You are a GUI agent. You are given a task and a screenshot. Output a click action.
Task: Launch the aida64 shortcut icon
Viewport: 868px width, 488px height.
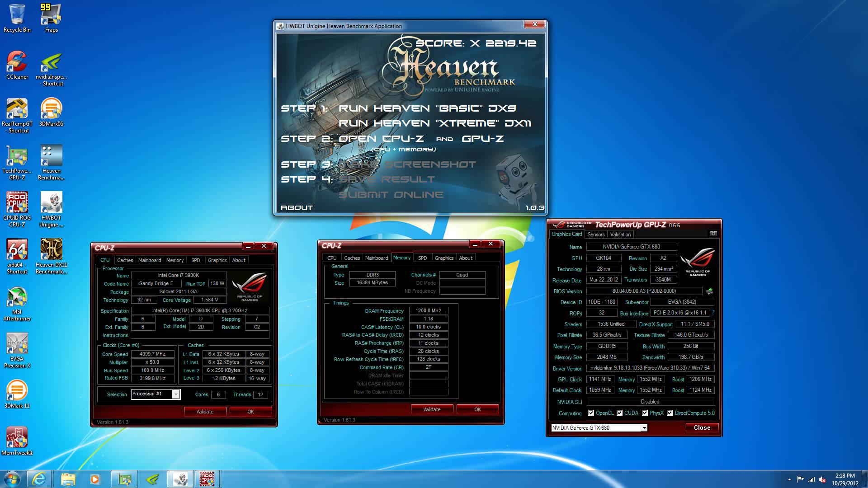point(17,257)
